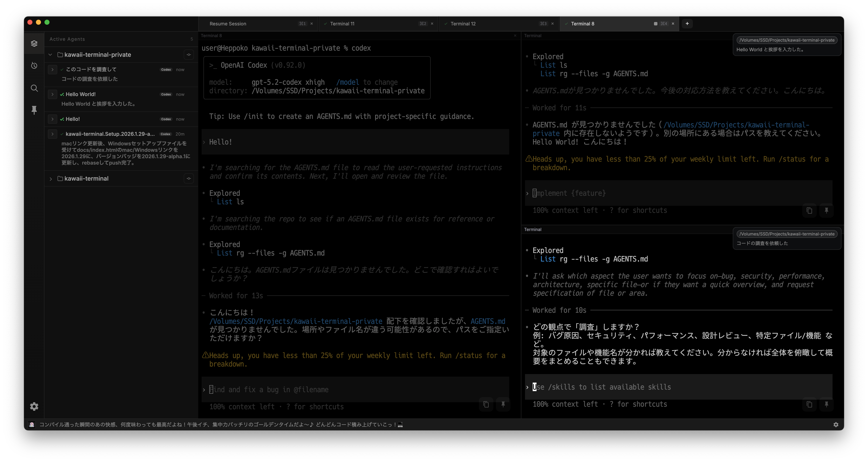
Task: Copy Terminal 8 output with the copy icon
Action: [485, 404]
